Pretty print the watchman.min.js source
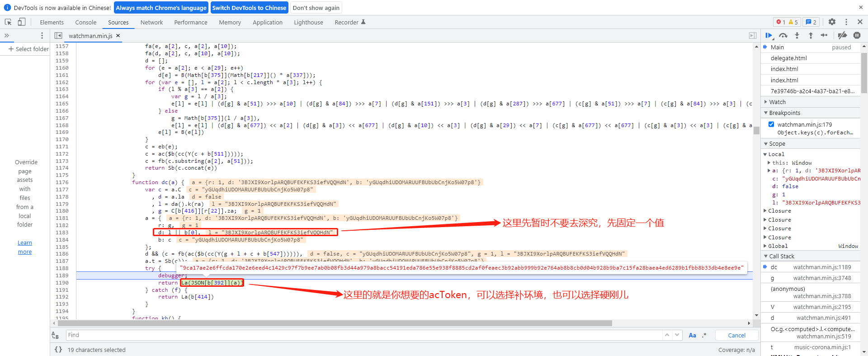Screen dimensions: 868x356 (58, 350)
